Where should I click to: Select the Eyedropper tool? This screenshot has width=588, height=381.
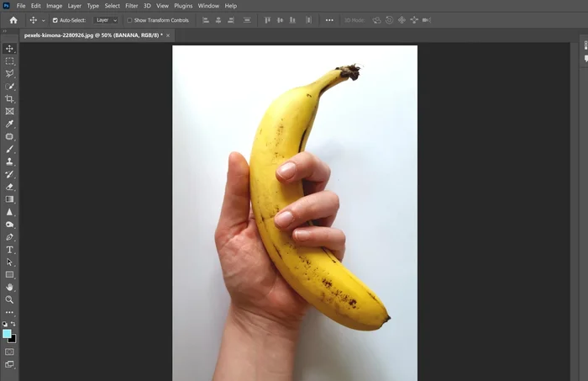pos(10,124)
